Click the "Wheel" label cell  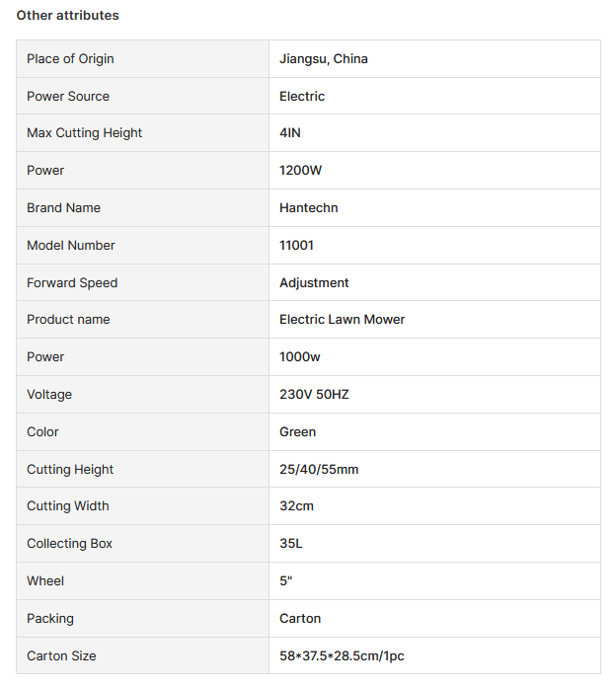point(45,581)
